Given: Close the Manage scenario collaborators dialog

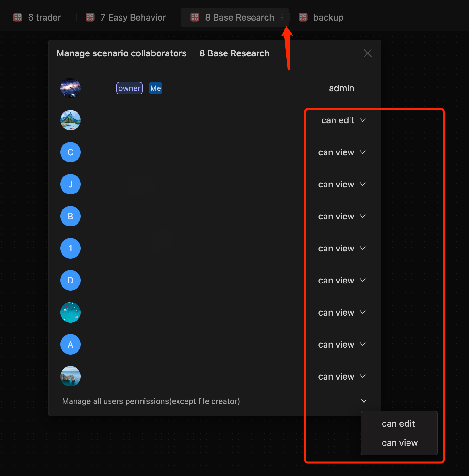Looking at the screenshot, I should pyautogui.click(x=367, y=53).
